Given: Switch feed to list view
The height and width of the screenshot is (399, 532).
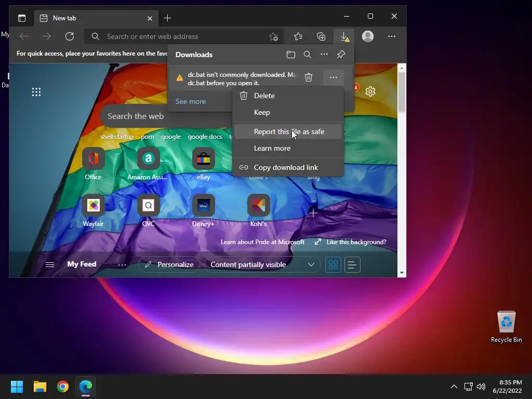Looking at the screenshot, I should 352,264.
